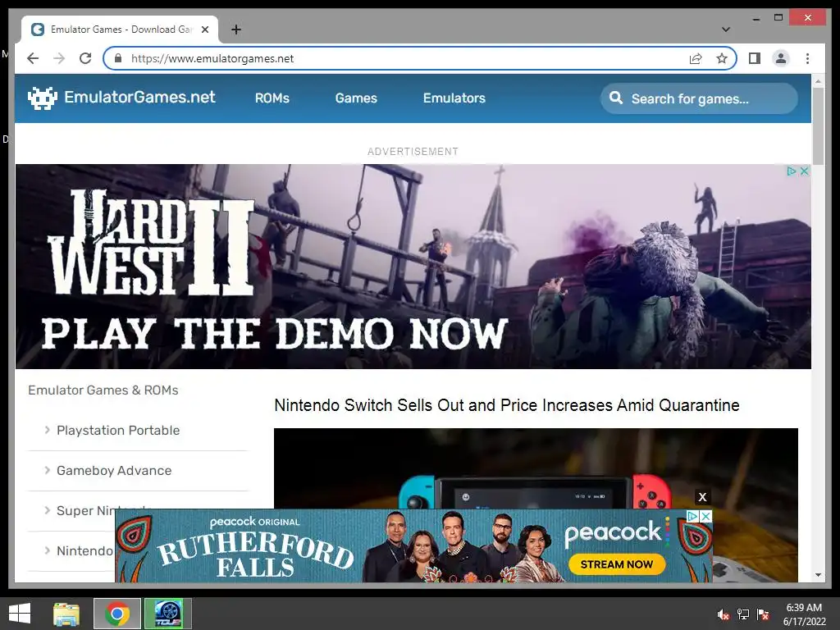Open a new tab with the plus button
This screenshot has width=840, height=630.
[x=235, y=30]
